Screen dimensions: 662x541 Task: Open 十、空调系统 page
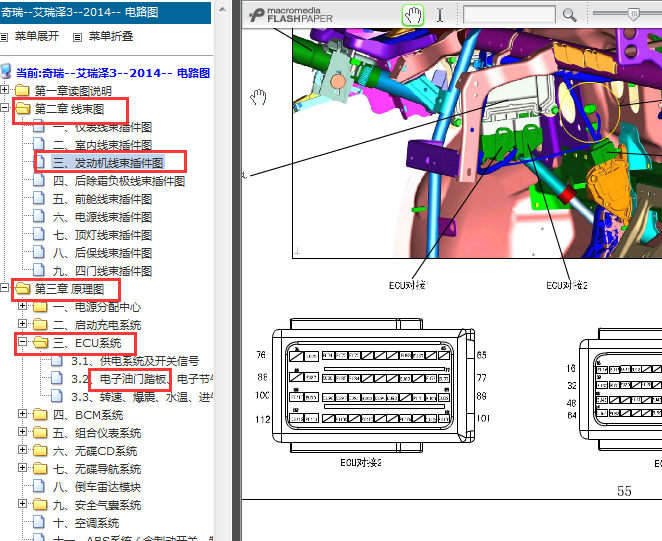(x=86, y=523)
